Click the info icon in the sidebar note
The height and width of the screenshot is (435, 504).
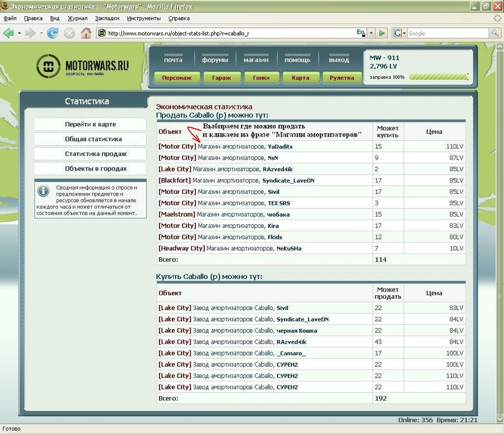(43, 191)
